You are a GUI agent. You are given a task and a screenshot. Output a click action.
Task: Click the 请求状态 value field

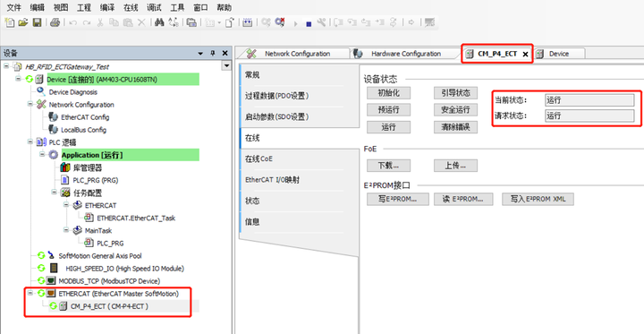(x=589, y=116)
